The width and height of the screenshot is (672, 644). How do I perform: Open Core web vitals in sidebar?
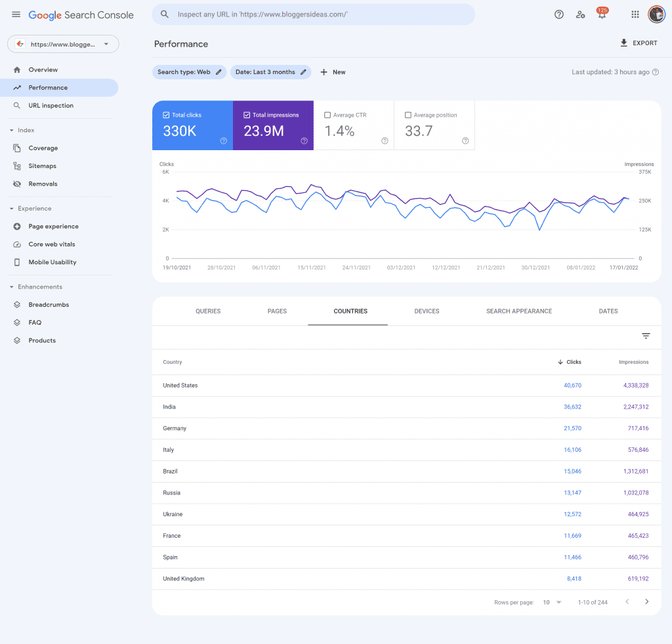[x=51, y=245]
